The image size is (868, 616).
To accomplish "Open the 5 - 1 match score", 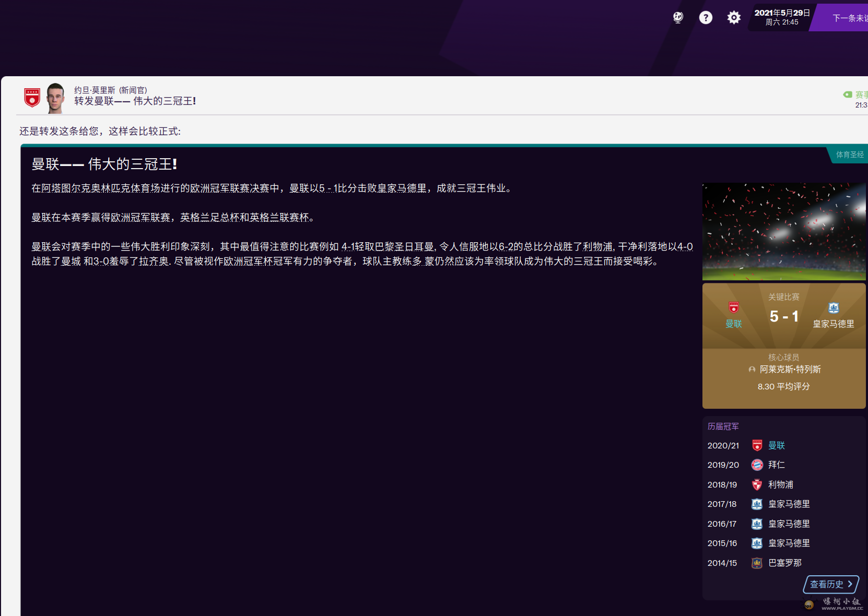I will coord(784,316).
